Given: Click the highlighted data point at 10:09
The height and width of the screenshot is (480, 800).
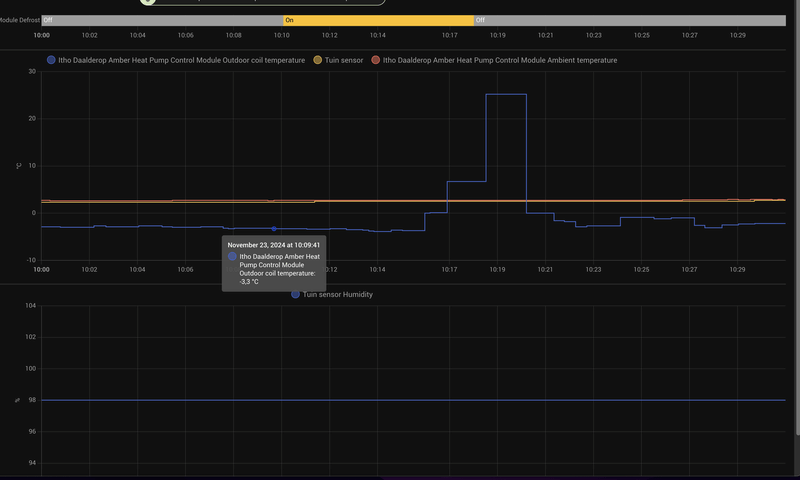Looking at the screenshot, I should tap(274, 229).
